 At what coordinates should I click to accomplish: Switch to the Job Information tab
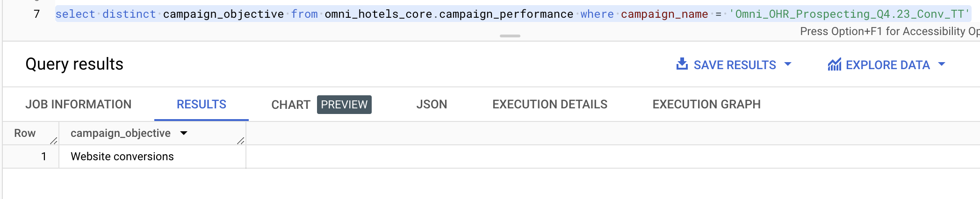pos(79,104)
